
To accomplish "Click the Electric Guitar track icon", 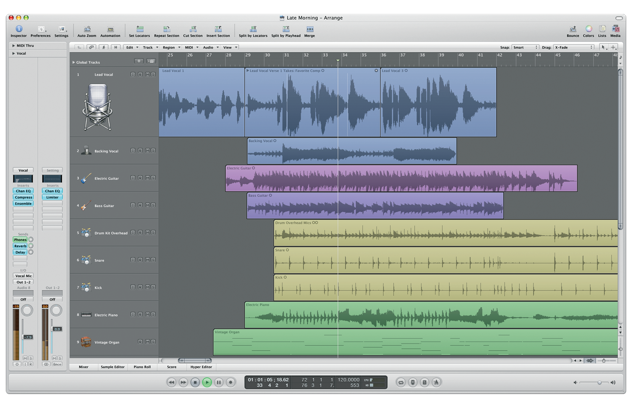I will coord(86,178).
